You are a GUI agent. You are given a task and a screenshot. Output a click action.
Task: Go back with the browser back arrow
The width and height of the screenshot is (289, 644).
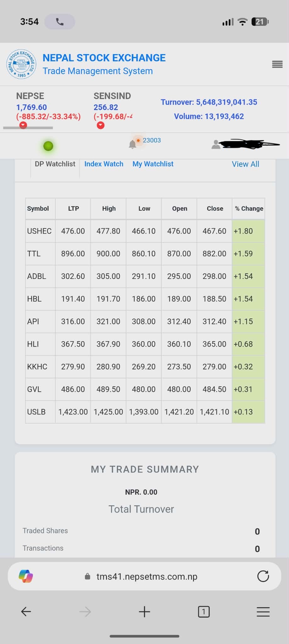click(26, 612)
